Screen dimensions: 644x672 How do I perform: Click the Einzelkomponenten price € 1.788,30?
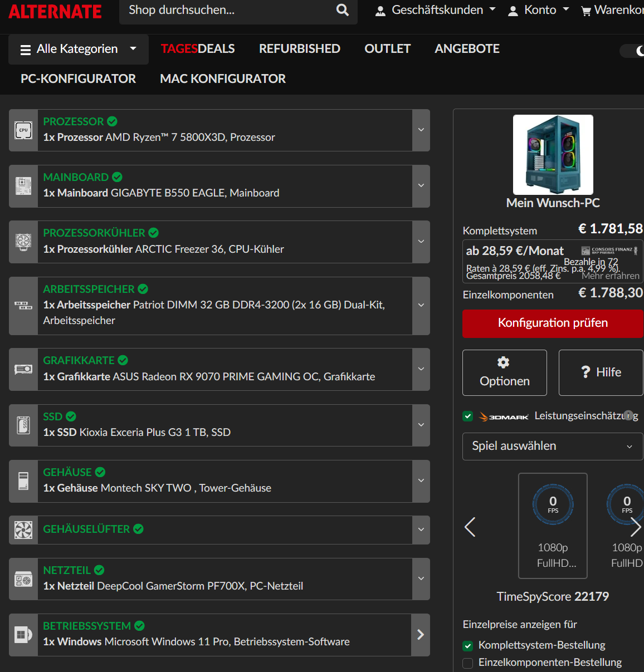pyautogui.click(x=611, y=293)
